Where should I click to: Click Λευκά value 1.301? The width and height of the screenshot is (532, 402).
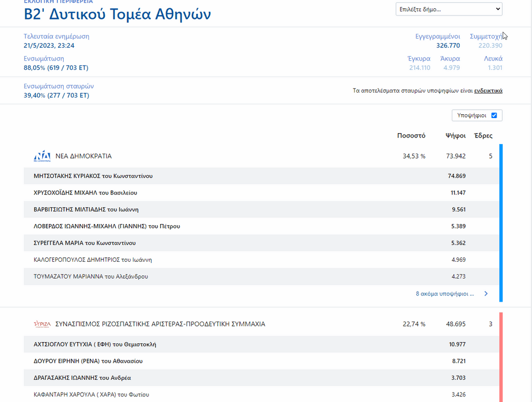495,68
